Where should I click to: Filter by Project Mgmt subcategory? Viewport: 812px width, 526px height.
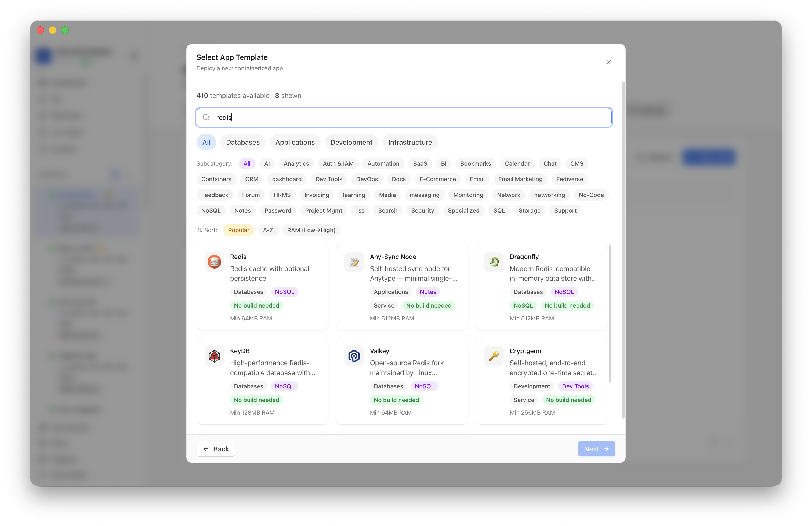pos(324,210)
